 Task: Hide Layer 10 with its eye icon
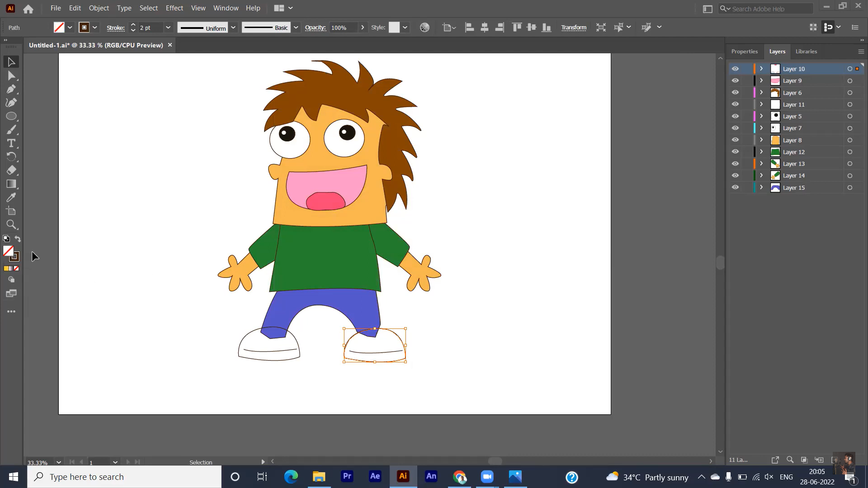tap(736, 69)
